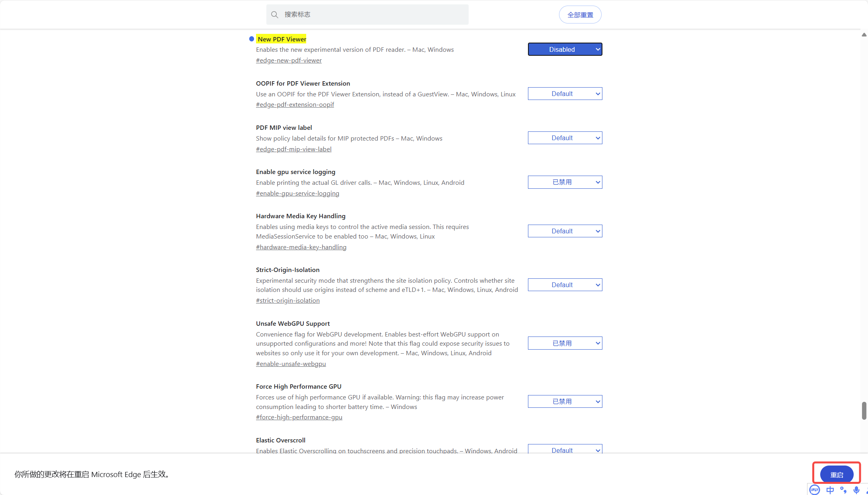Click the 全部重置 reset all button

point(580,15)
